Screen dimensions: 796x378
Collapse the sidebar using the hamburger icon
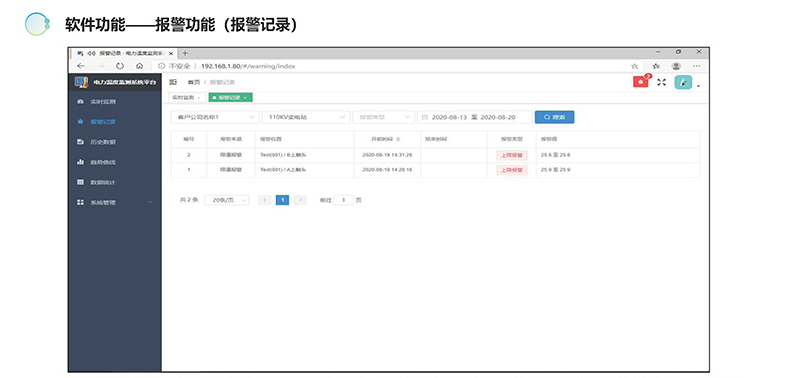[173, 82]
